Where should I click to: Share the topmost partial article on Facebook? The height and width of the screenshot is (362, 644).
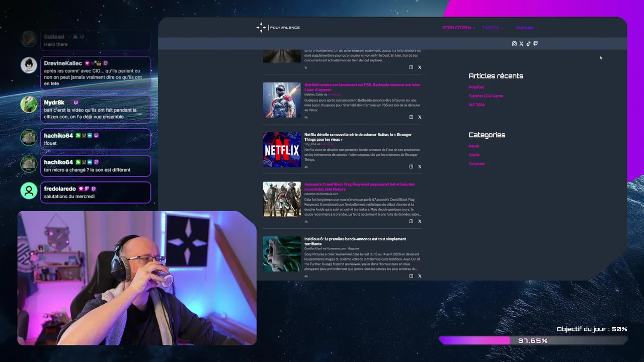pyautogui.click(x=411, y=67)
